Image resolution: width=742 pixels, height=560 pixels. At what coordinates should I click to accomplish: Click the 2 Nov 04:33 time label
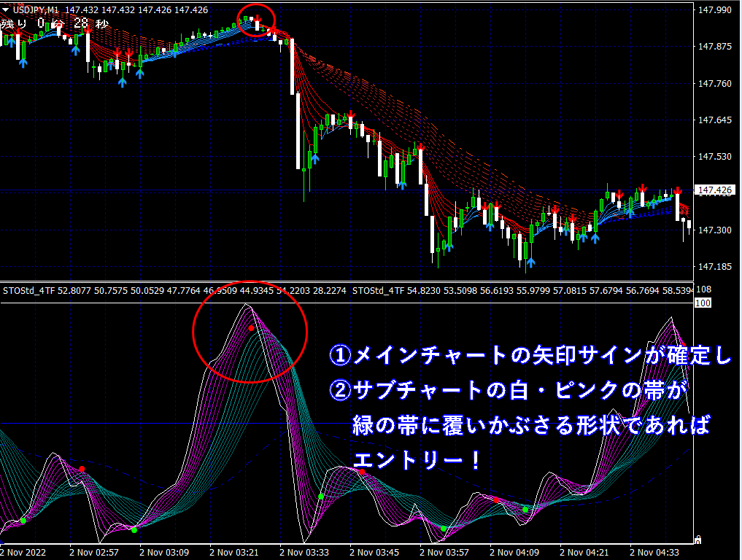pyautogui.click(x=654, y=552)
